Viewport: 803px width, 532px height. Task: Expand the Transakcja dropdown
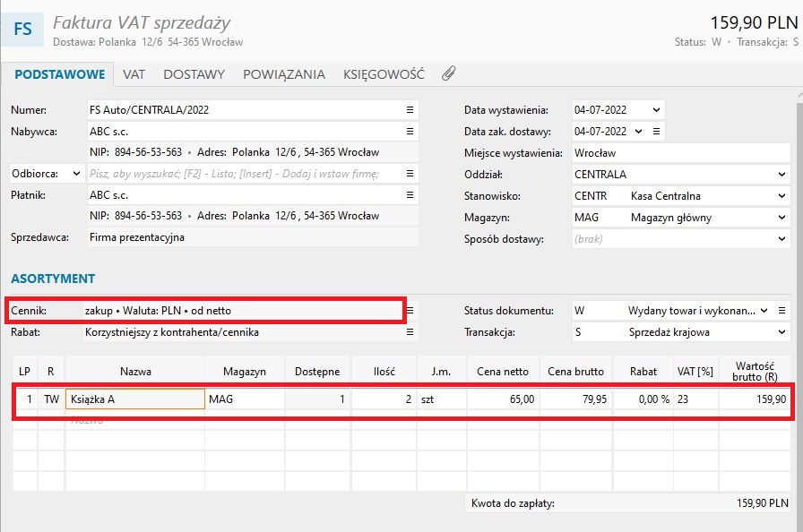[781, 332]
